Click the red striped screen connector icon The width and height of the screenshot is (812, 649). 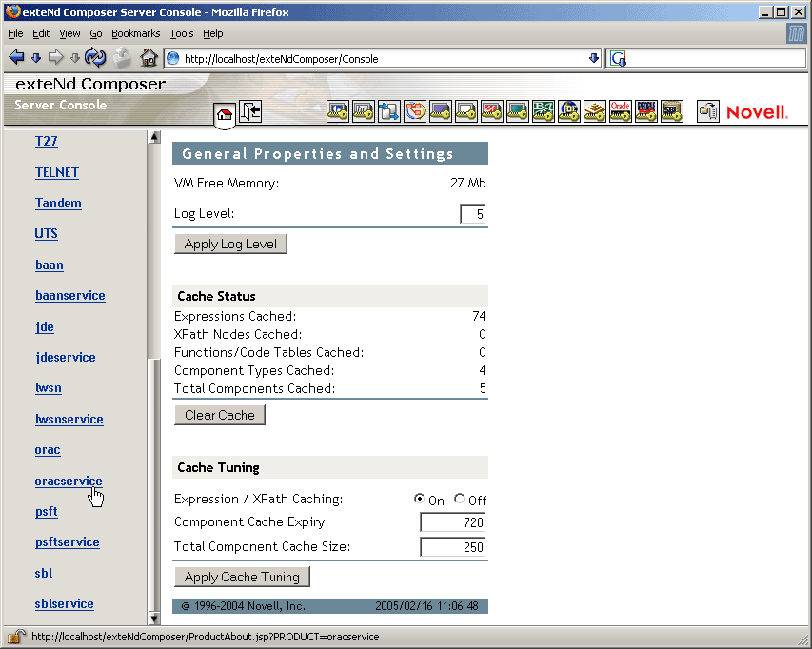pos(492,111)
